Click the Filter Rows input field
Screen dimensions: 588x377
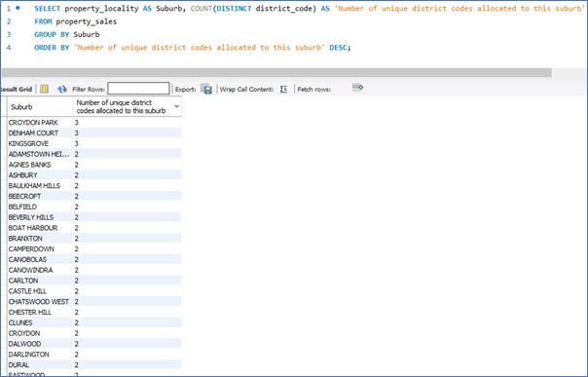click(138, 89)
